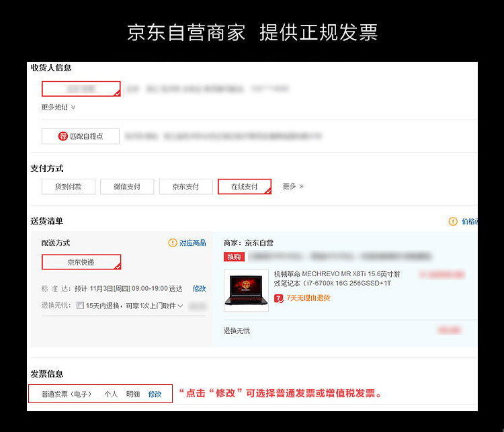Choose 匹配自提点 pickup option
Screen dimensions: 504x432
(x=81, y=136)
